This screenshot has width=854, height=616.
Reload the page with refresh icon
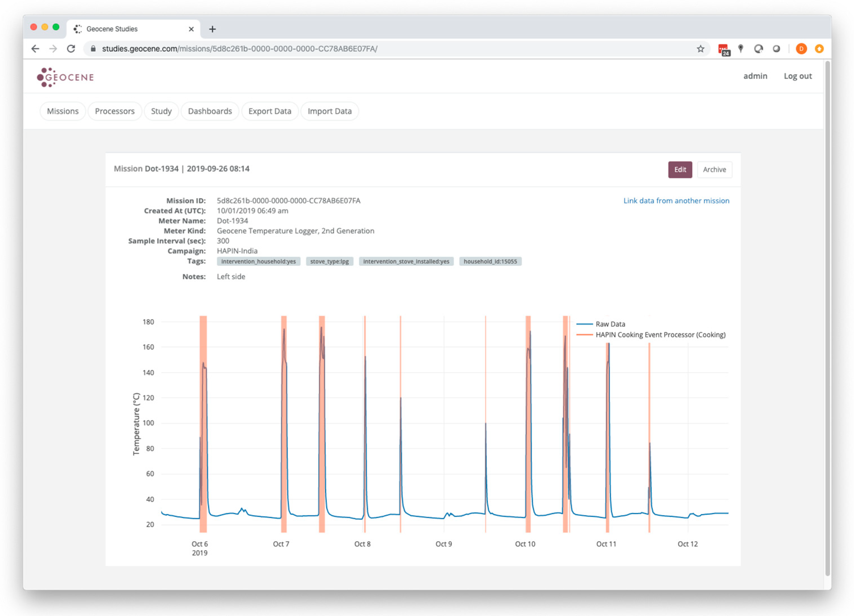click(x=71, y=49)
